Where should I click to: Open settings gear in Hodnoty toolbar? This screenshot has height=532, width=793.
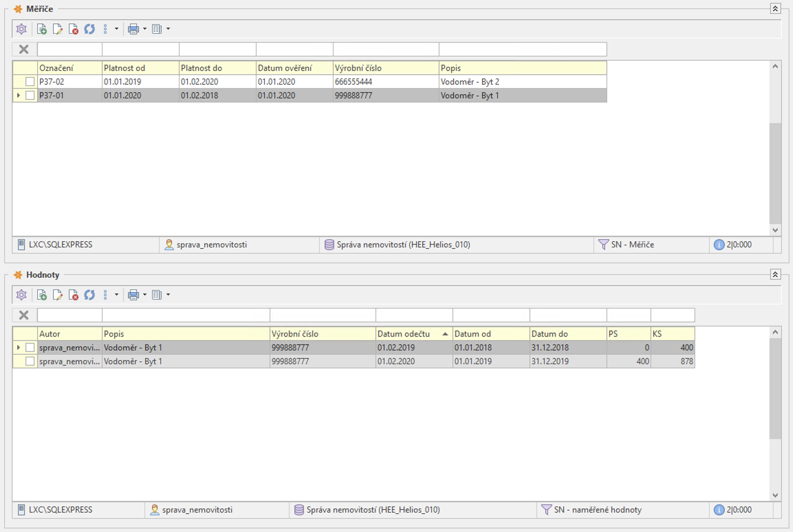21,295
